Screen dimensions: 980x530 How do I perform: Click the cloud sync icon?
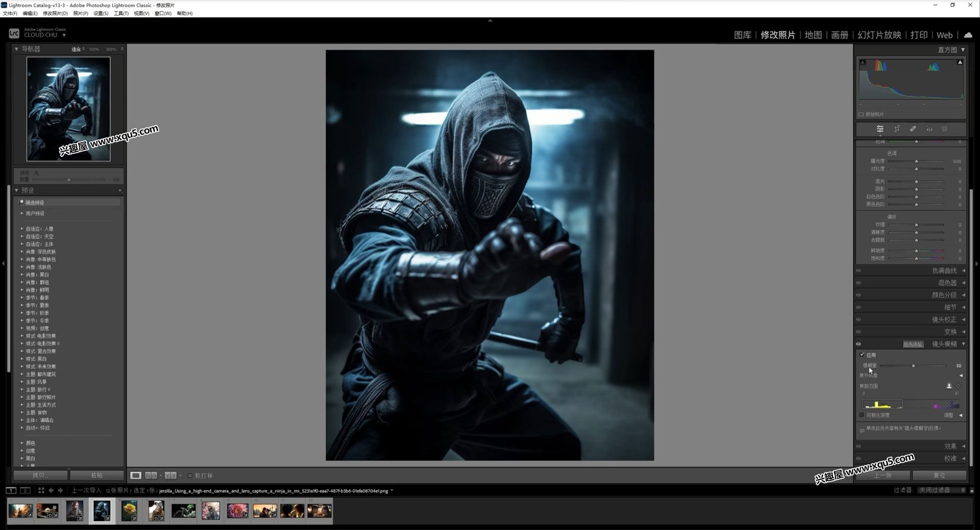[x=968, y=35]
